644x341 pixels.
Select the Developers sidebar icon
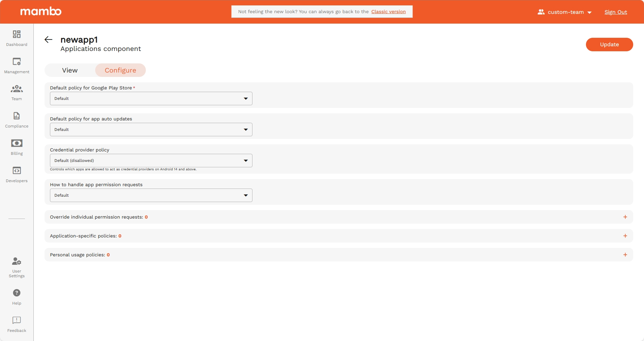tap(16, 174)
